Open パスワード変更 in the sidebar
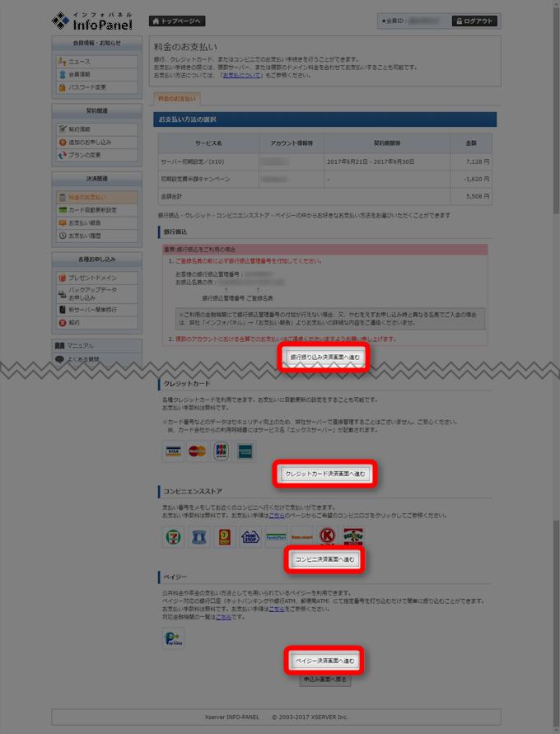 pyautogui.click(x=97, y=87)
